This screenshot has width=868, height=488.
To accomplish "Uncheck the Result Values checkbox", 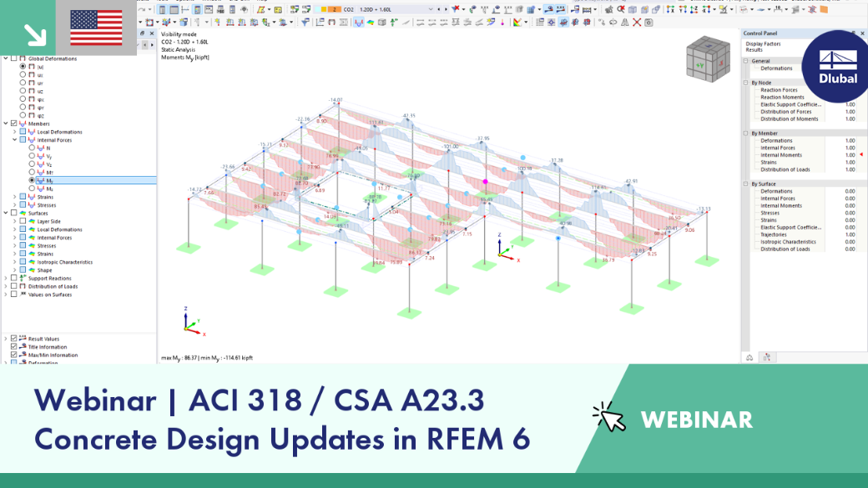I will [14, 339].
